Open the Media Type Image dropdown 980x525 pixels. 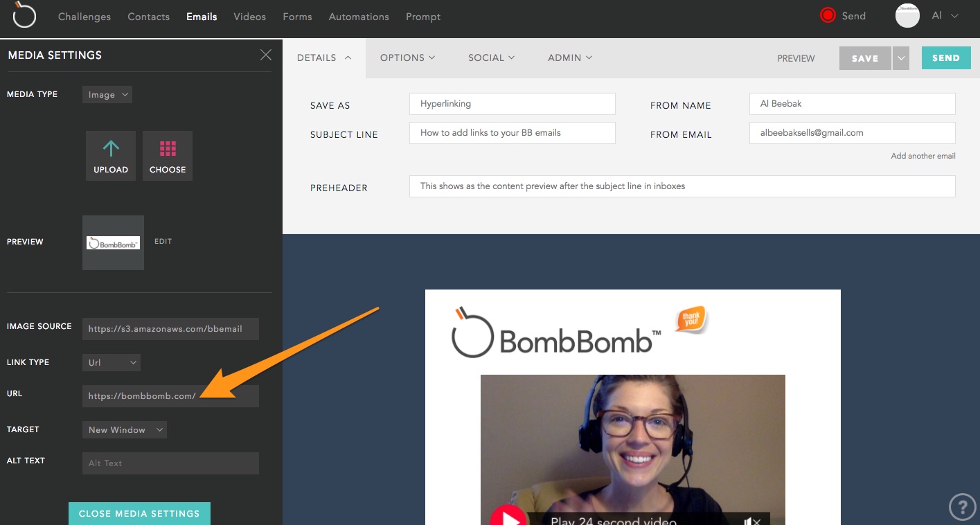(107, 94)
